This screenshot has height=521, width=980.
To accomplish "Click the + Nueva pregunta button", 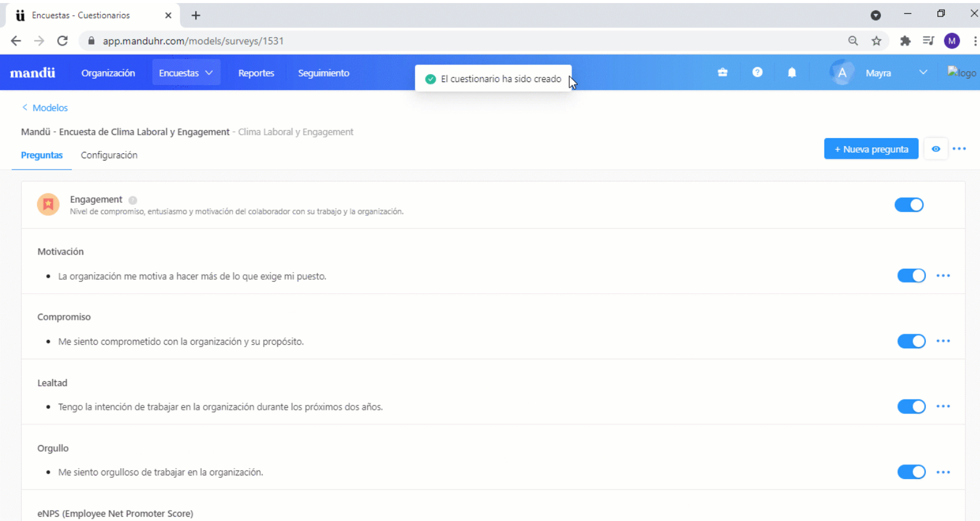I will [x=871, y=149].
